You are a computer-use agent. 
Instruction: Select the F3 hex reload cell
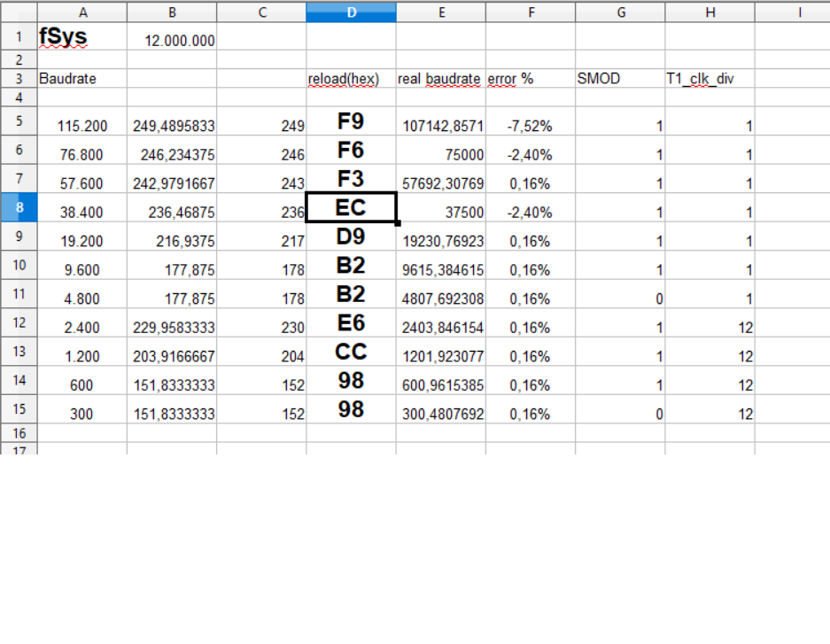point(351,178)
